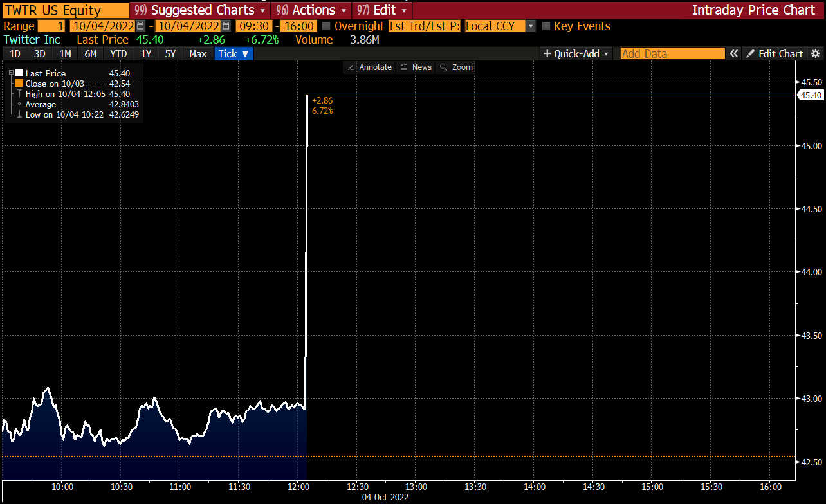Open the Quick-Add dropdown

tap(576, 54)
